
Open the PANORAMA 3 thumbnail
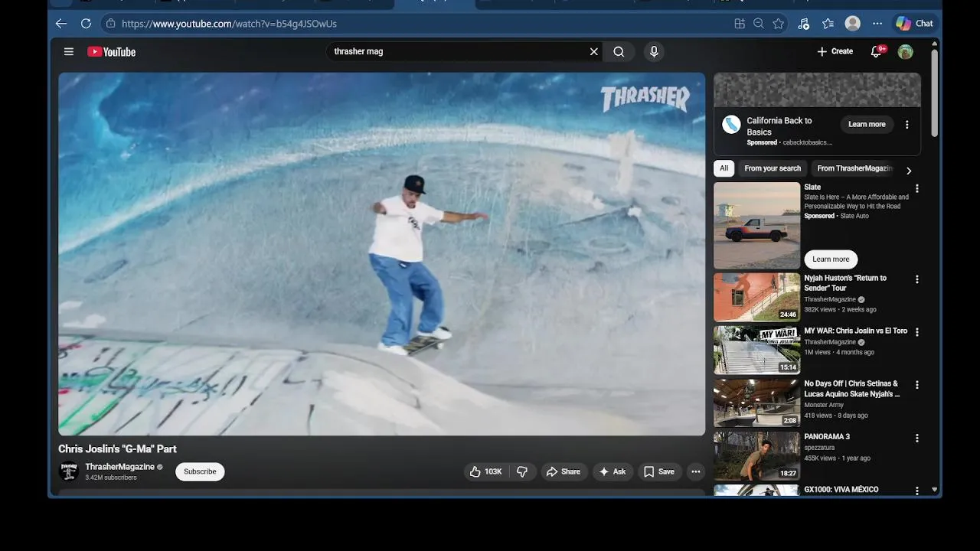(756, 456)
